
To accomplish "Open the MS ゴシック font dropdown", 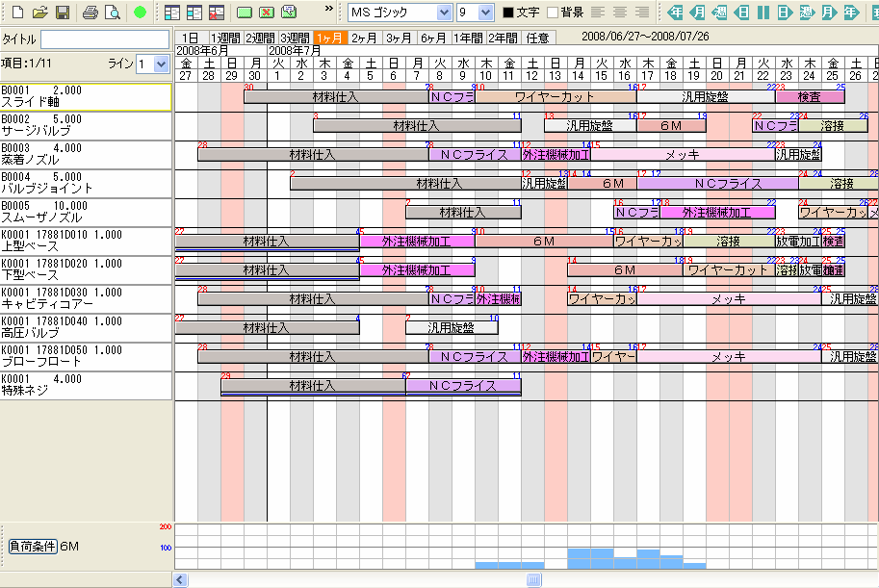I will coord(444,12).
